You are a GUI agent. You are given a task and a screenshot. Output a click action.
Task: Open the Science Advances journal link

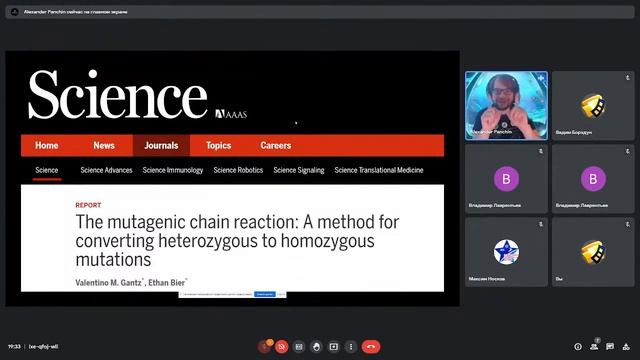[106, 170]
